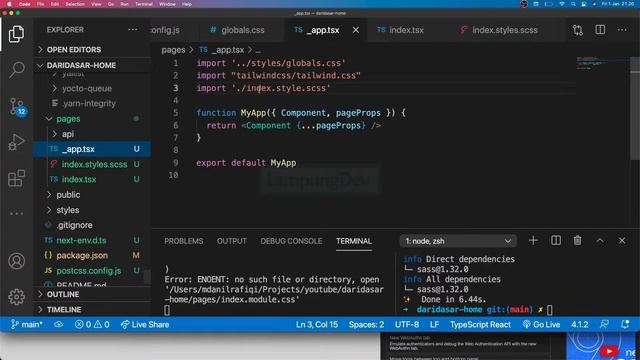640x360 pixels.
Task: Create a new terminal with plus icon
Action: [x=533, y=241]
